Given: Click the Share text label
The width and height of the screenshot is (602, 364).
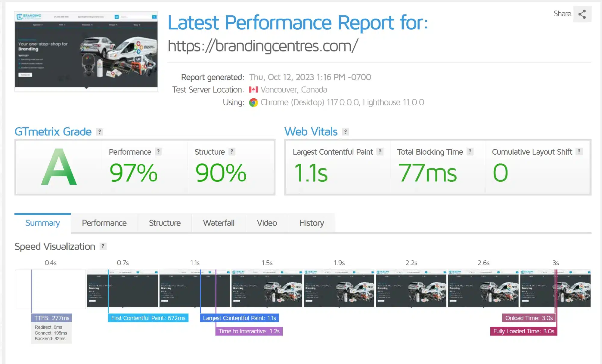Looking at the screenshot, I should tap(562, 14).
